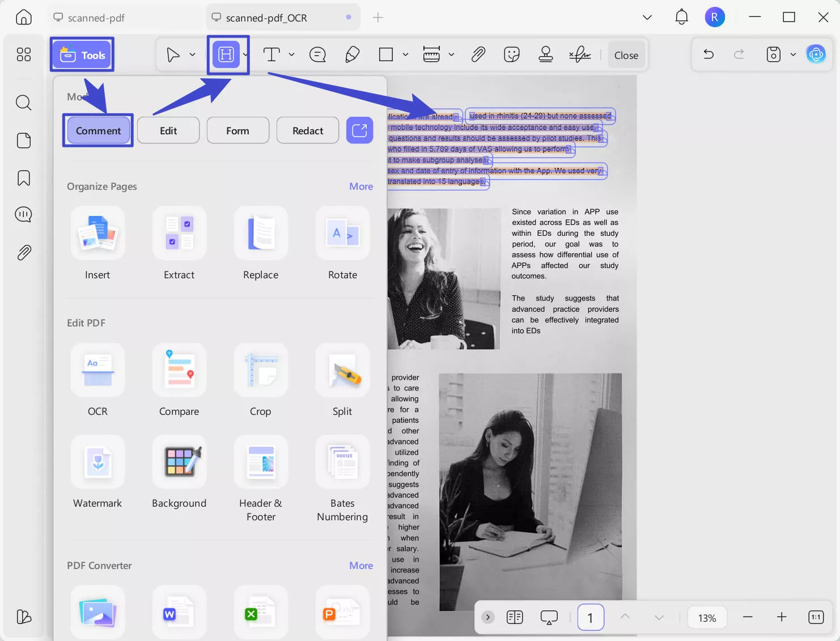Expand the Save button dropdown
The width and height of the screenshot is (840, 641).
point(793,54)
